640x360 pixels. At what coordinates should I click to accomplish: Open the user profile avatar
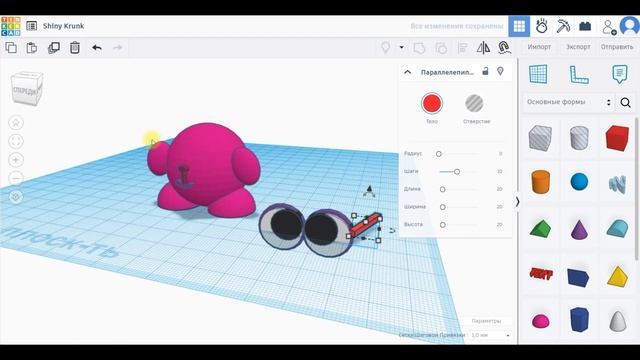click(x=629, y=26)
